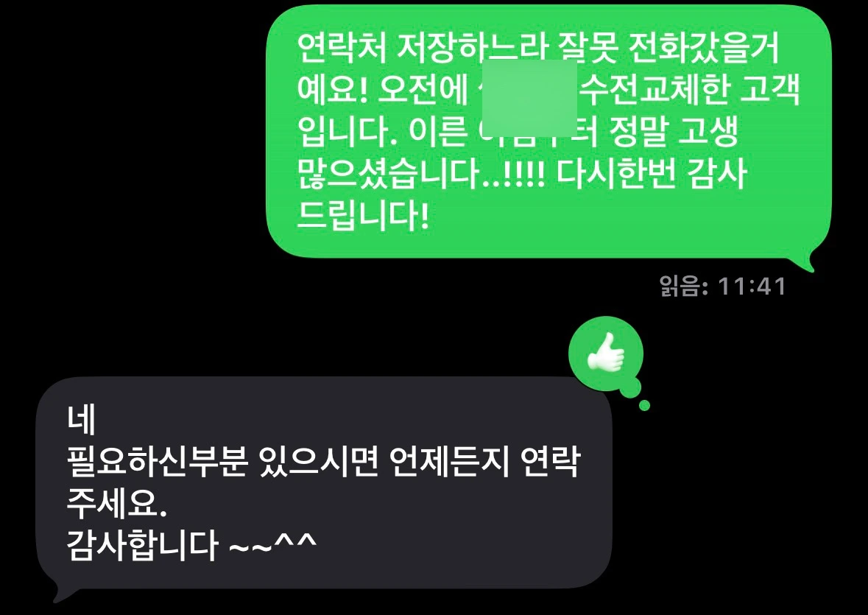Viewport: 868px width, 615px height.
Task: Click the '연락처 저장하느라 잘못 전화갔을거' line
Action: [538, 49]
